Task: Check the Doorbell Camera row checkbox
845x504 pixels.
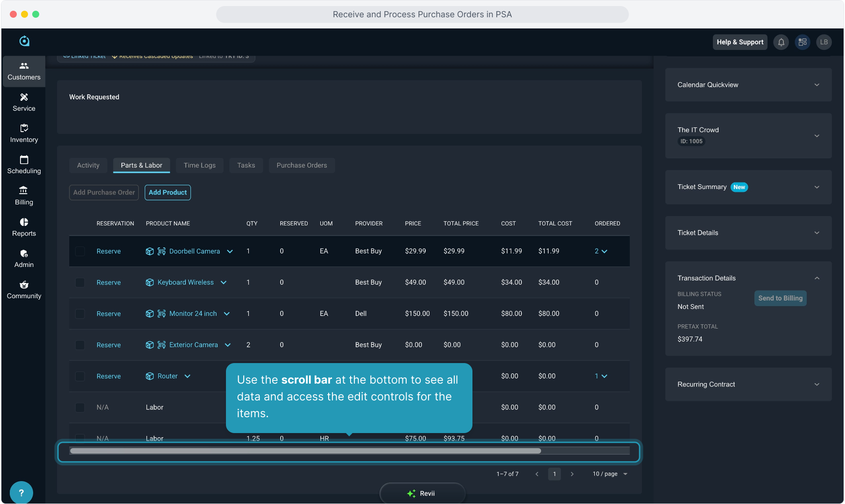Action: (80, 251)
